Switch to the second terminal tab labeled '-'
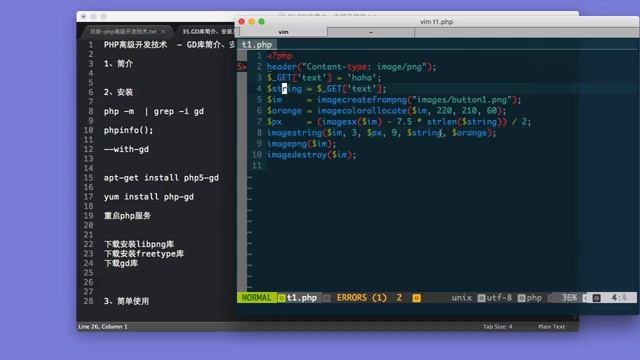 point(371,32)
